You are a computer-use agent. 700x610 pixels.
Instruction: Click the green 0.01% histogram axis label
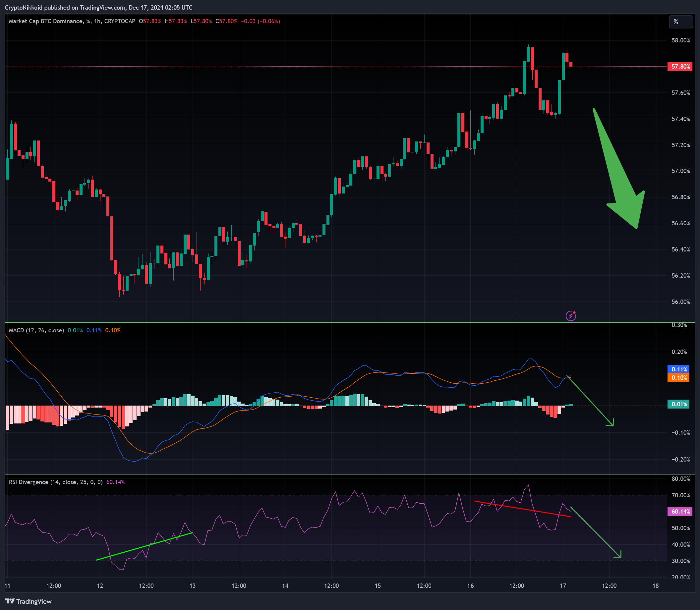coord(678,404)
